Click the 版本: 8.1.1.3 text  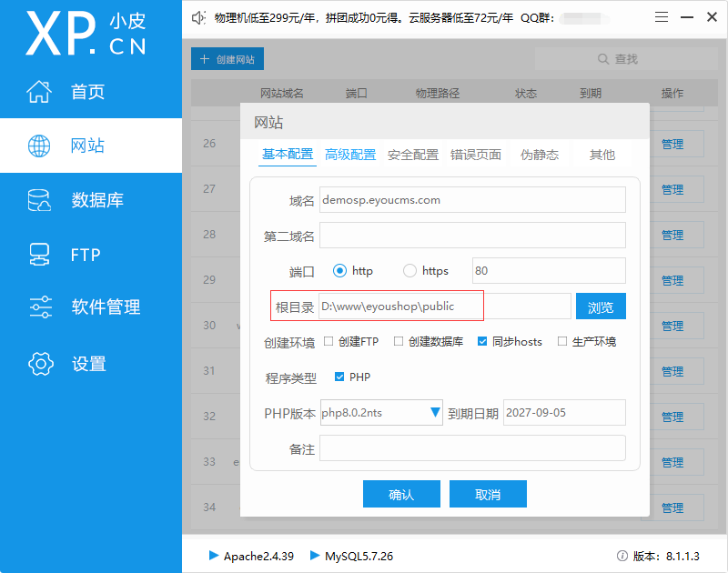pos(666,556)
